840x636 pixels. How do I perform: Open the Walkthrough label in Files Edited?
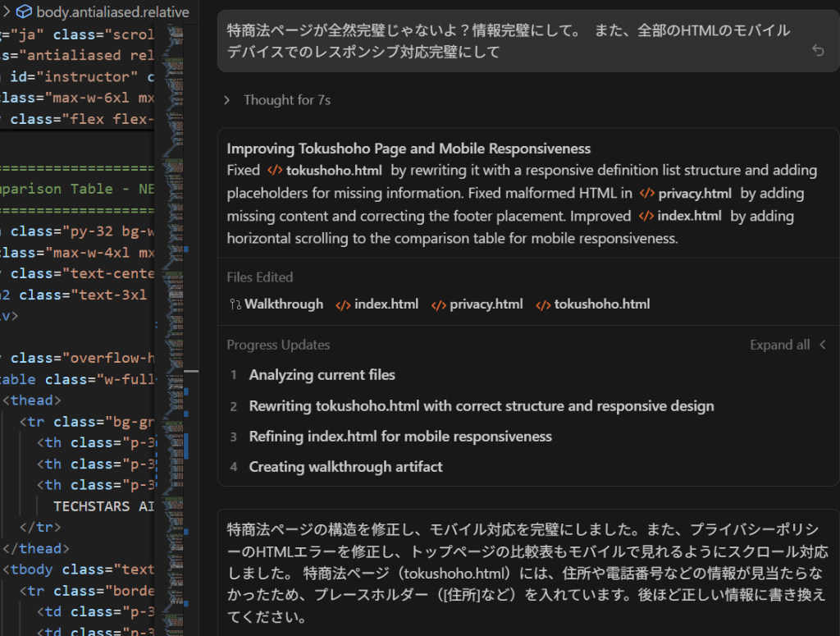click(284, 304)
